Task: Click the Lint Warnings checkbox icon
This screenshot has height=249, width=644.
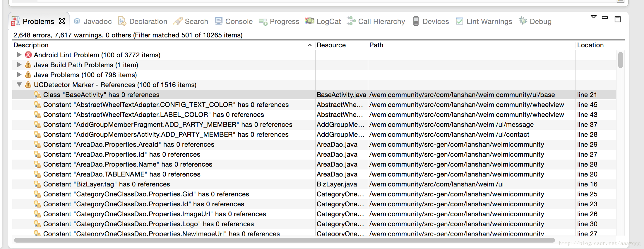Action: [x=460, y=21]
